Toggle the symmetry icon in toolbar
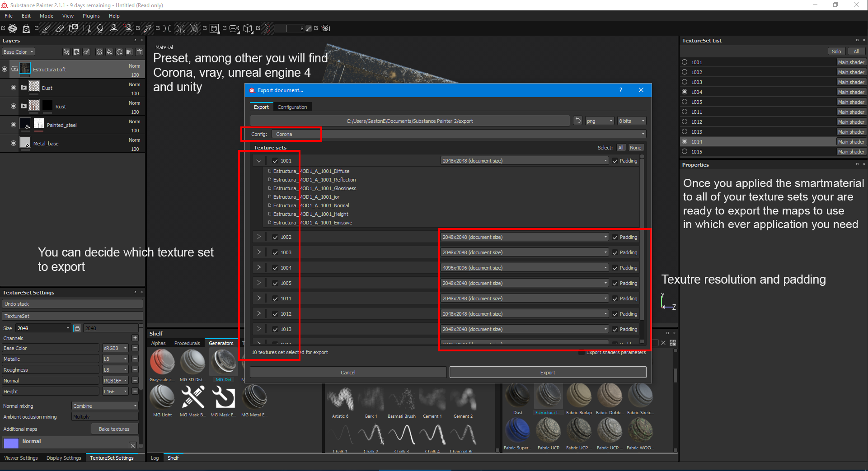The image size is (868, 471). click(x=168, y=28)
